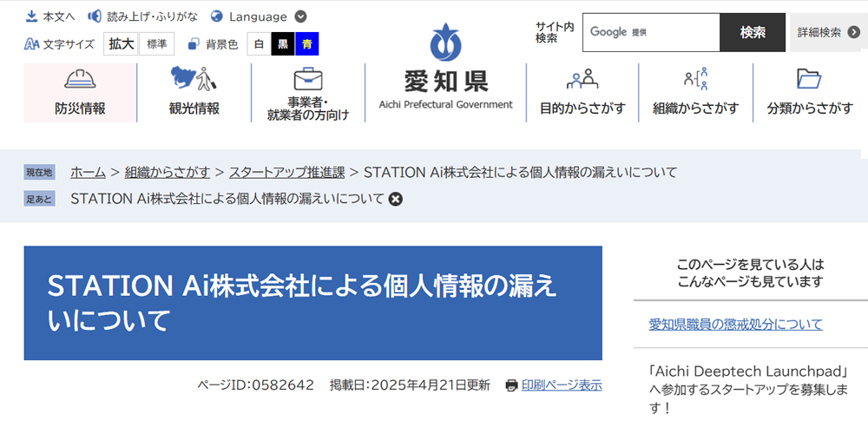Choose blue (青) background color
The height and width of the screenshot is (421, 868).
click(x=306, y=44)
